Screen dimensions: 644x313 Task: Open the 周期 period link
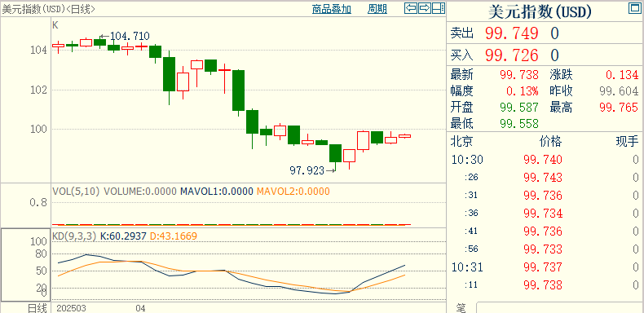point(377,9)
